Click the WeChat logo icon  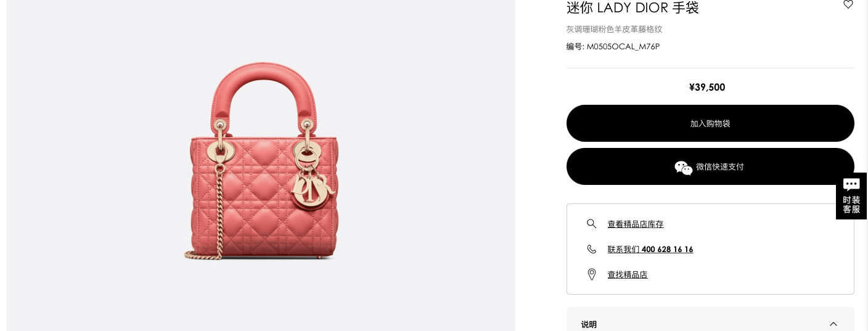684,167
